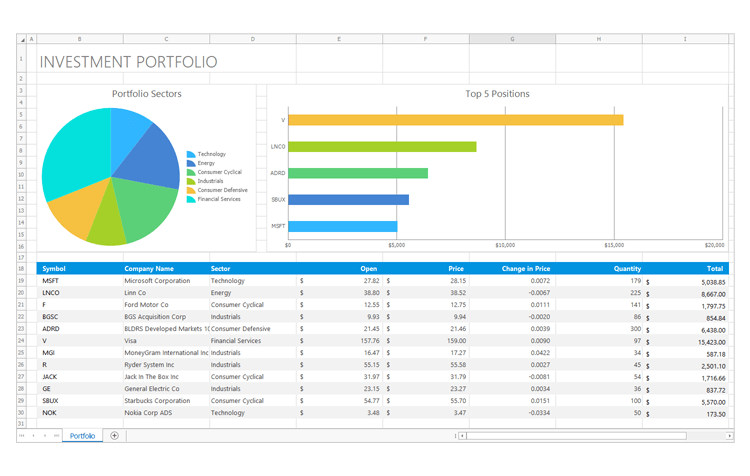Select the INVESTMENT PORTFOLIO title cell
750x476 pixels.
pos(128,62)
